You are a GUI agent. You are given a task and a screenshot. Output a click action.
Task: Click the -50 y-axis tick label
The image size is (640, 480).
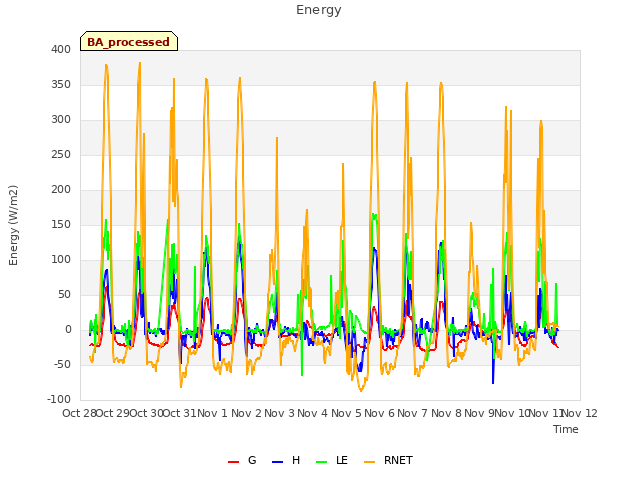tap(62, 364)
